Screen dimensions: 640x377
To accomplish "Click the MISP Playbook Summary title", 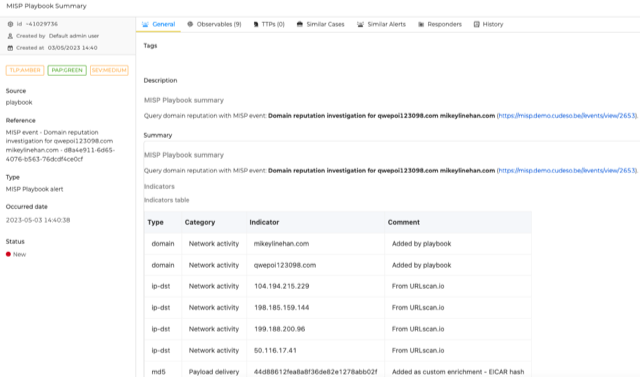I will (47, 6).
